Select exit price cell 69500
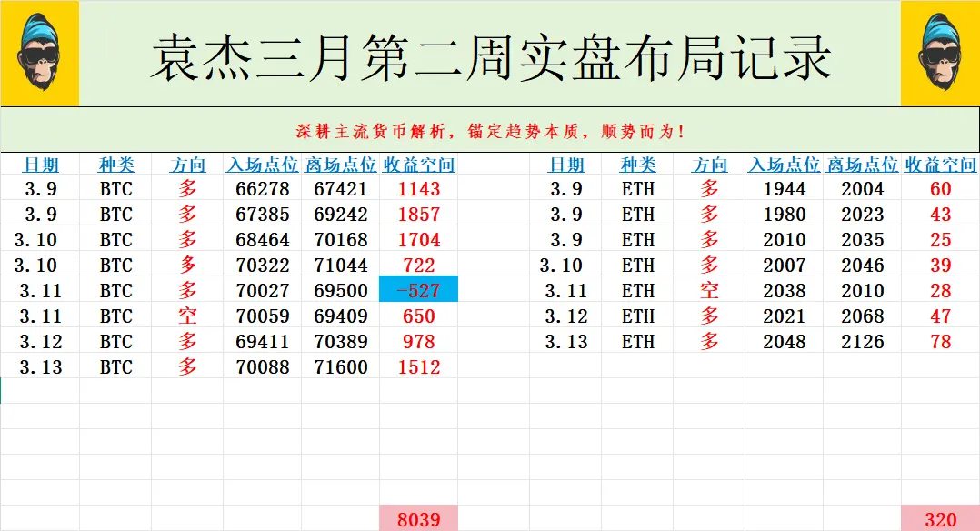This screenshot has height=531, width=980. click(x=341, y=291)
